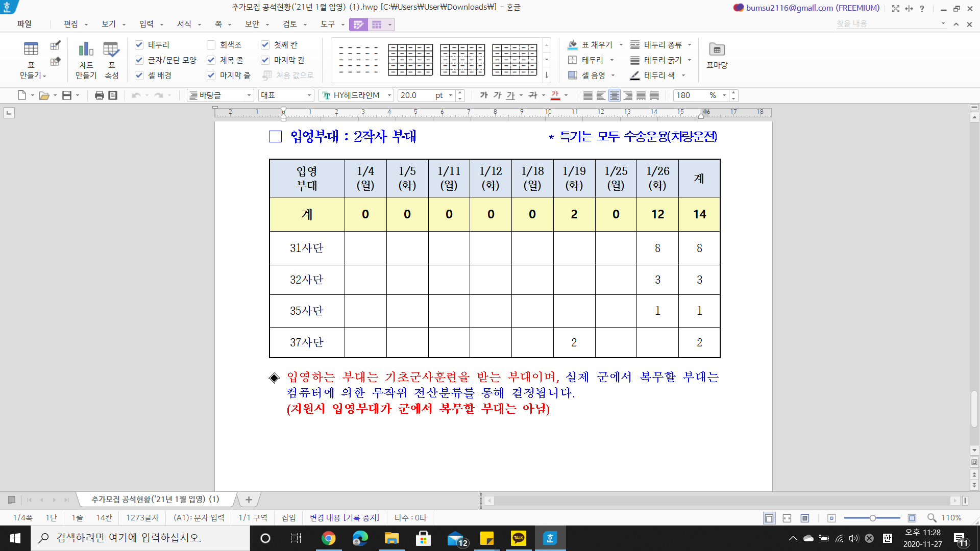
Task: Click the open folder icon
Action: pos(44,95)
